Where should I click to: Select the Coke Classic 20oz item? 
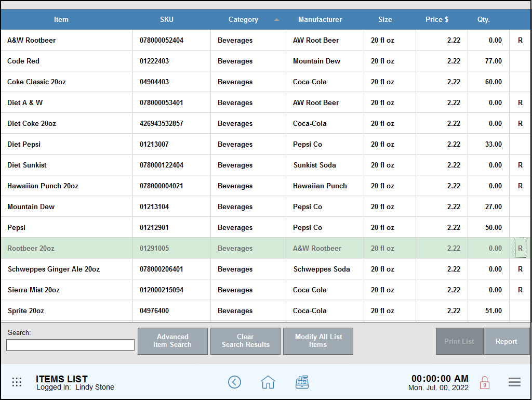tap(37, 82)
